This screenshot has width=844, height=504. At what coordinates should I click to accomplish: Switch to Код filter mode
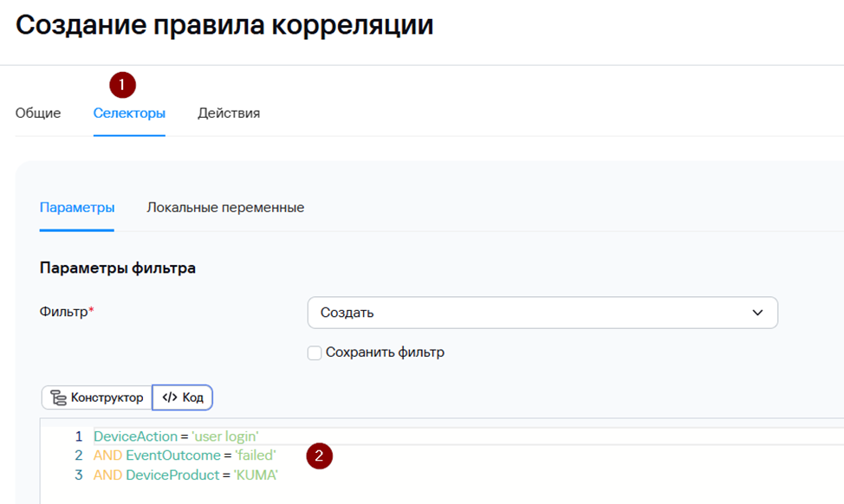183,397
